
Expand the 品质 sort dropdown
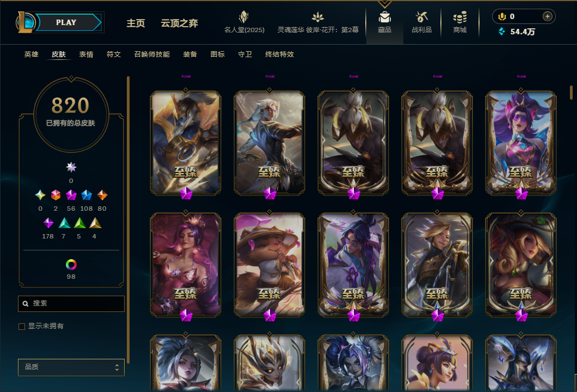71,367
